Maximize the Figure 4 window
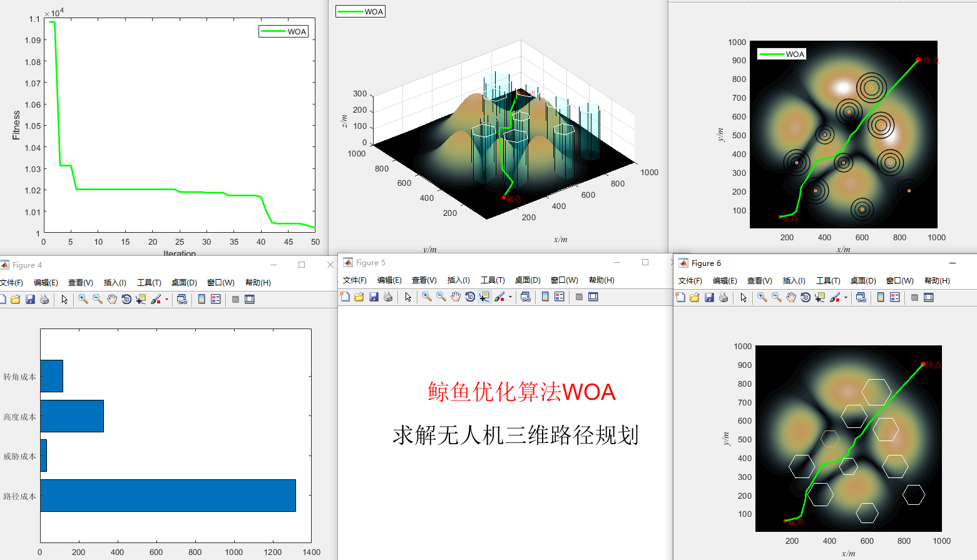This screenshot has height=560, width=977. click(x=302, y=265)
